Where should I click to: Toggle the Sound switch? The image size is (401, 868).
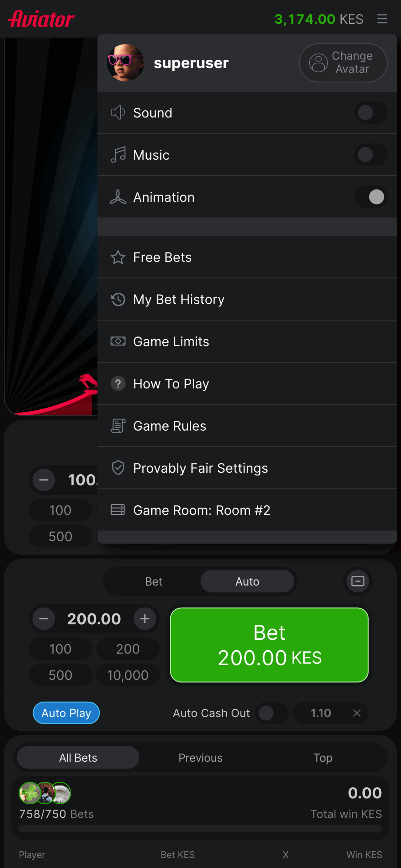click(371, 113)
